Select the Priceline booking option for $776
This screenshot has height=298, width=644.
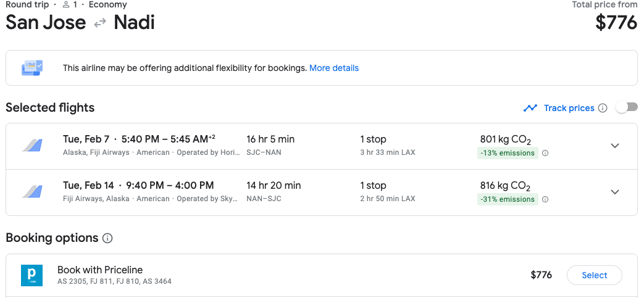click(594, 275)
